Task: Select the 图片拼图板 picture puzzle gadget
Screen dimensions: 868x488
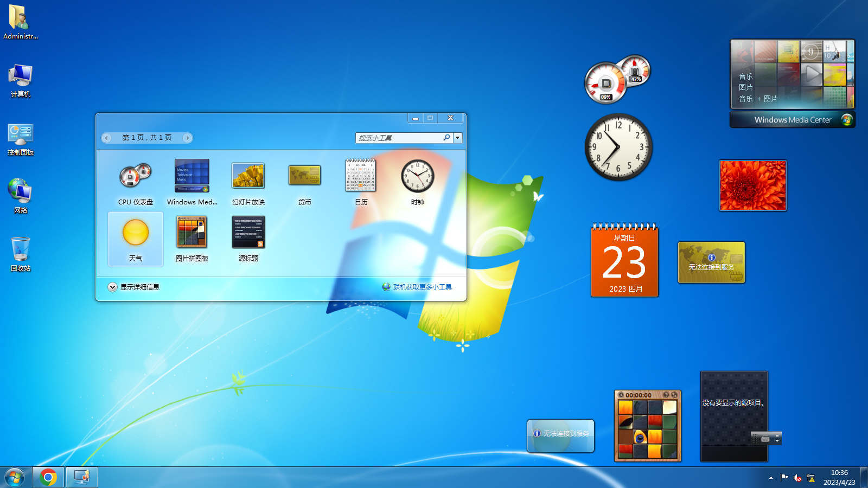Action: (x=192, y=232)
